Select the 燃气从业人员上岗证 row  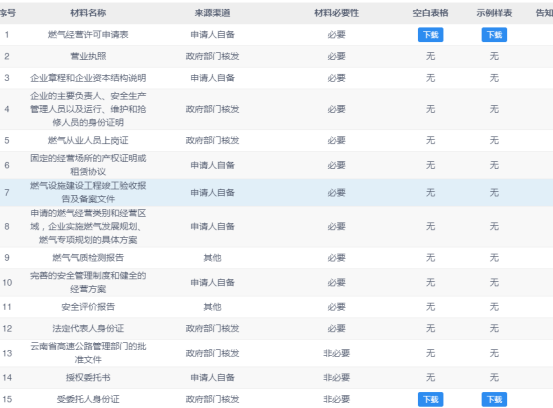tap(276, 140)
